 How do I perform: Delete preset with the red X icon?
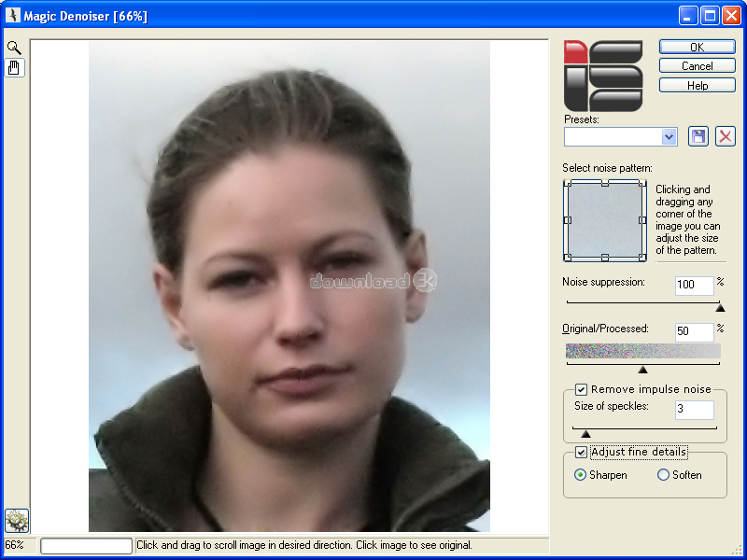726,136
